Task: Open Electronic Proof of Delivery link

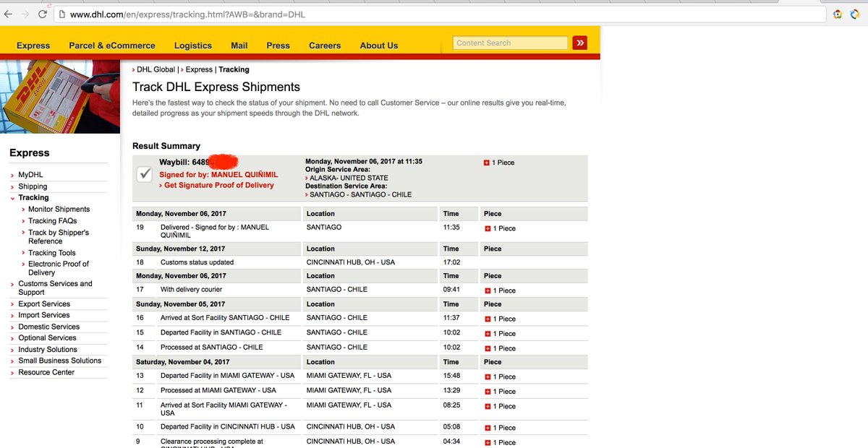Action: (x=59, y=268)
